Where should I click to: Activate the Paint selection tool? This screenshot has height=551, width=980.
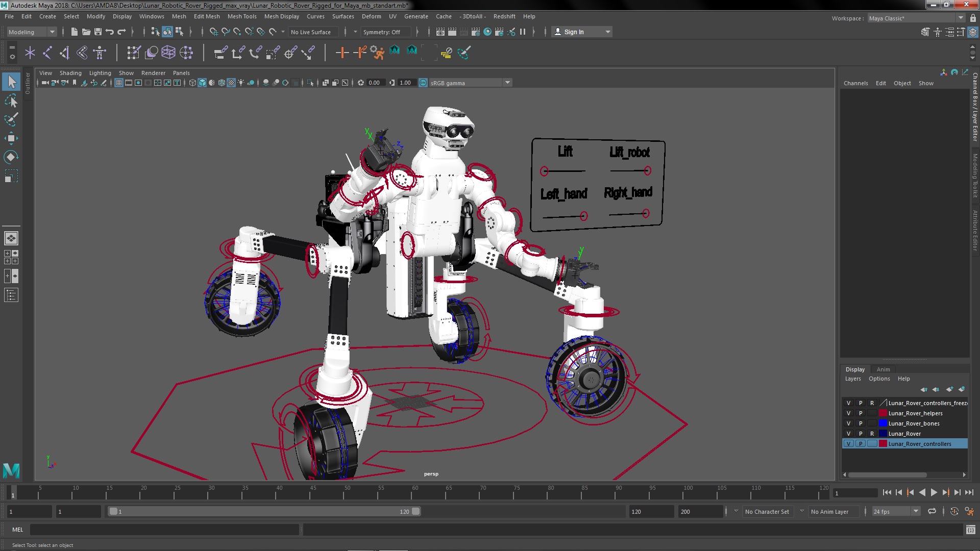(x=11, y=119)
